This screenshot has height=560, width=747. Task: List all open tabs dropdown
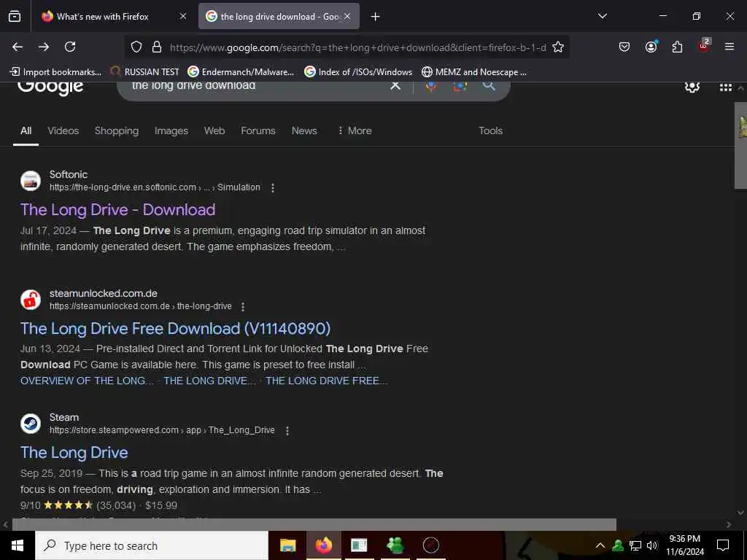[602, 16]
